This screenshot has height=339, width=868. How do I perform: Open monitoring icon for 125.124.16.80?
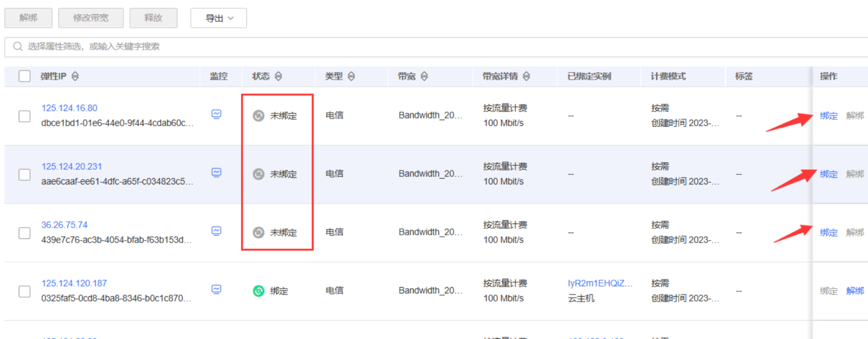216,114
